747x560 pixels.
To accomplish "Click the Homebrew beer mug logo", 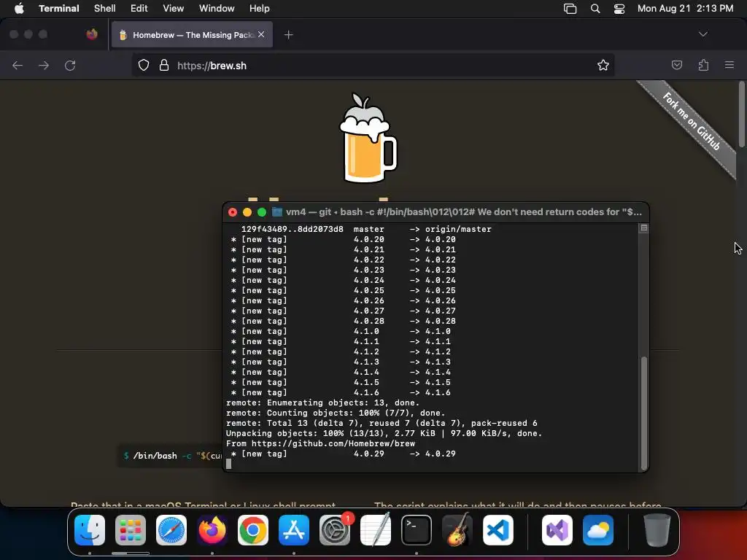I will 368,138.
